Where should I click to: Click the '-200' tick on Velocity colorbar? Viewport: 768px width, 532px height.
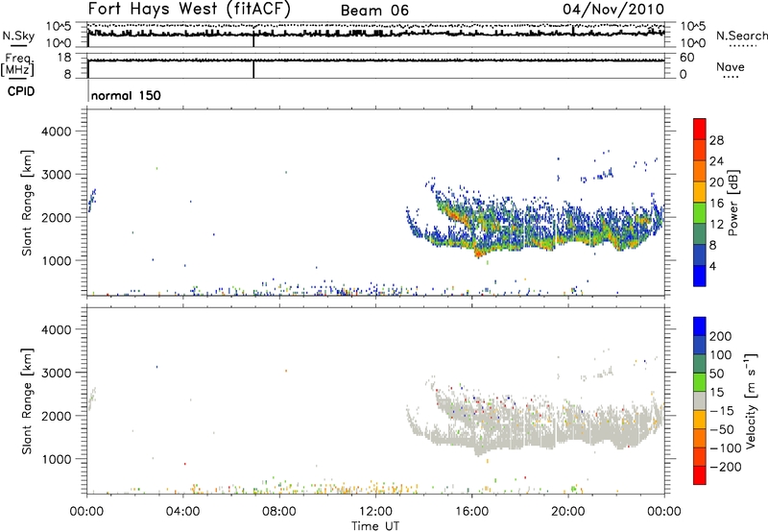(726, 467)
